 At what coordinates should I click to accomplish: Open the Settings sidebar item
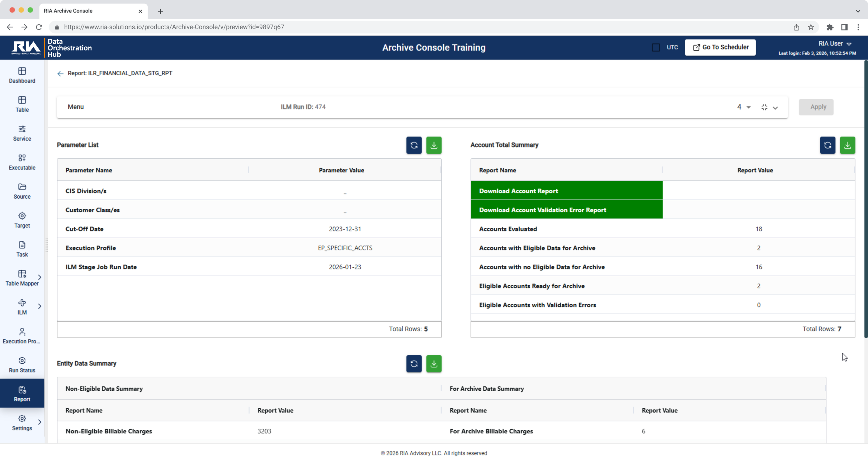click(22, 423)
